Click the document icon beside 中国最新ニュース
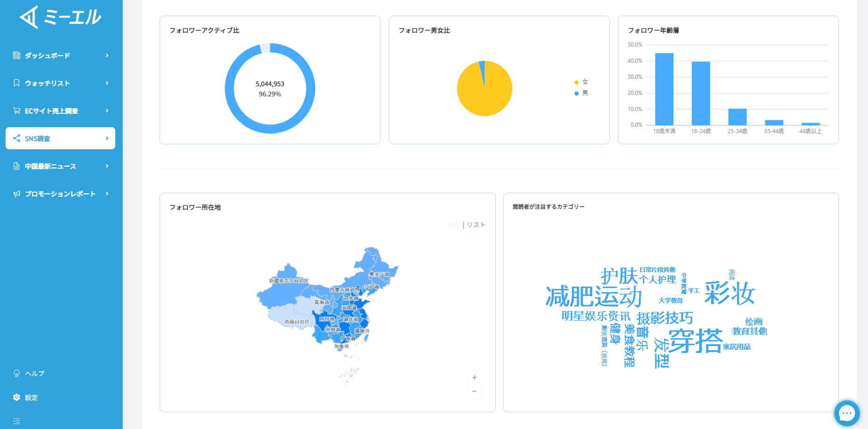 tap(17, 166)
